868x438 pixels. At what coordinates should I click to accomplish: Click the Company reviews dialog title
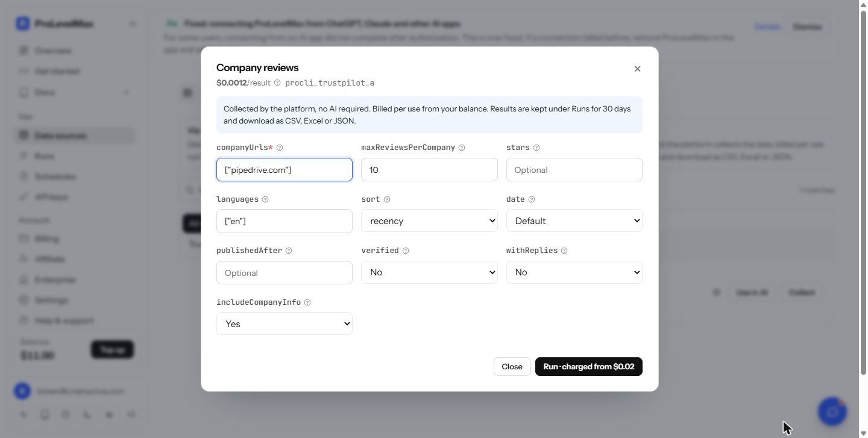pos(257,67)
